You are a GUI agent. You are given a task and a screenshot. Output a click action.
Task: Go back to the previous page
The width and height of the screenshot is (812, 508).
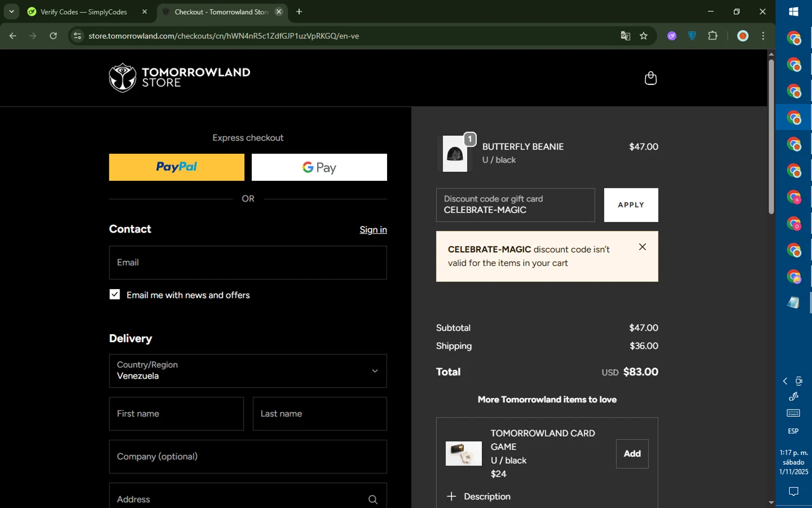(12, 36)
